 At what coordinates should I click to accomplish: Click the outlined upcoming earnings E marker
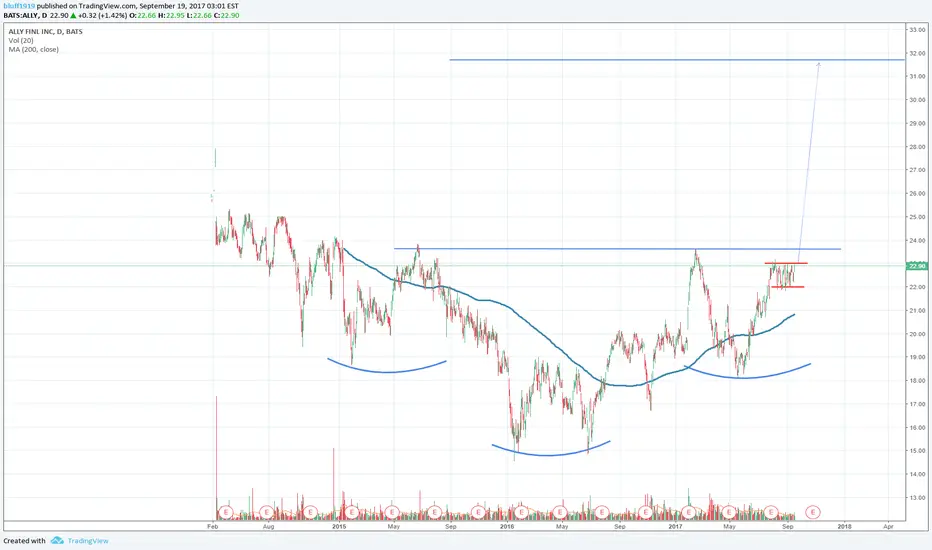[x=813, y=512]
